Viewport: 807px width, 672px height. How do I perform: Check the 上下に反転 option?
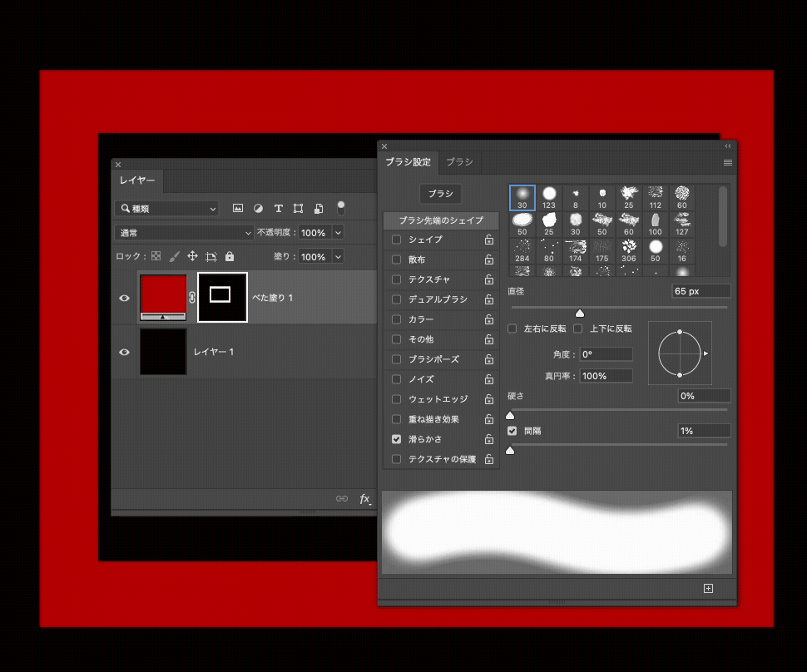tap(578, 329)
